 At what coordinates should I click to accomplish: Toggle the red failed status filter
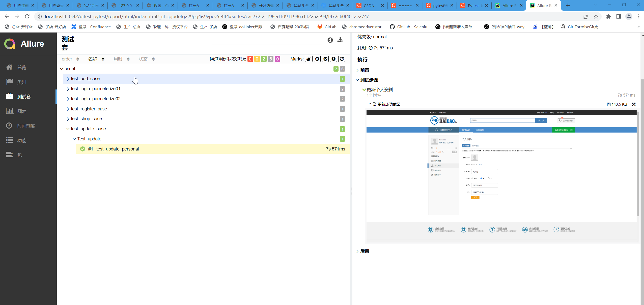coord(250,59)
